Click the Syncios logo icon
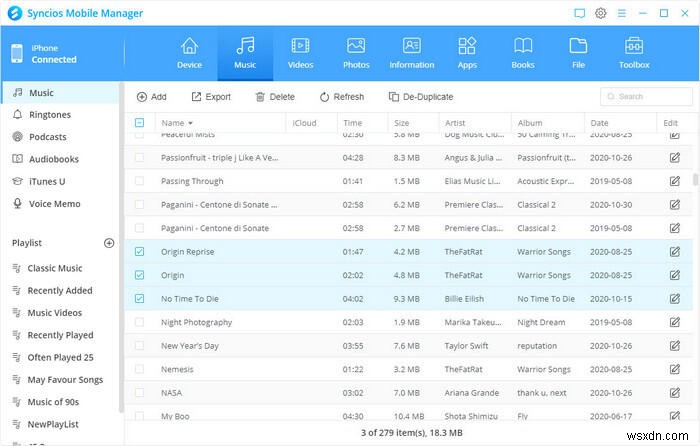This screenshot has height=446, width=700. pyautogui.click(x=15, y=13)
